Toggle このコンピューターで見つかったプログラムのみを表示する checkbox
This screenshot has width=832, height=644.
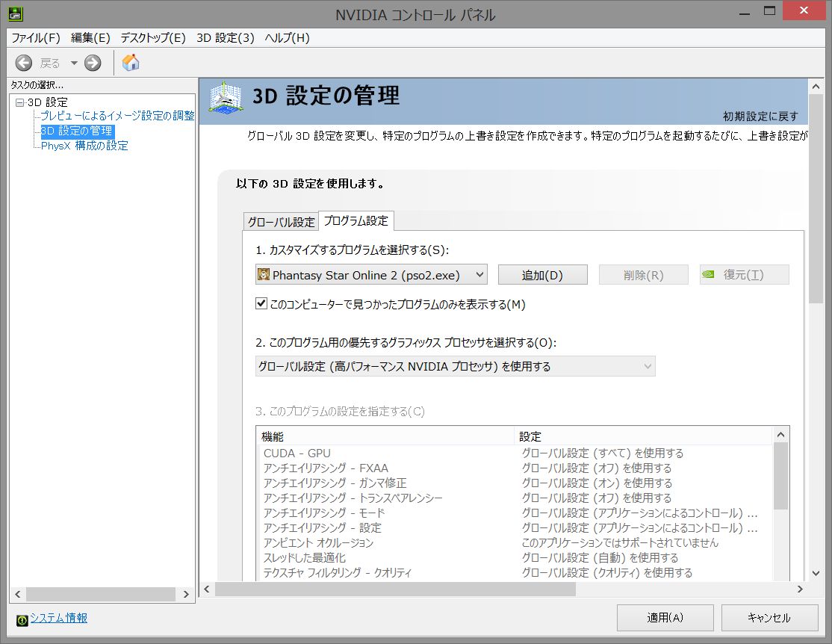tap(261, 303)
